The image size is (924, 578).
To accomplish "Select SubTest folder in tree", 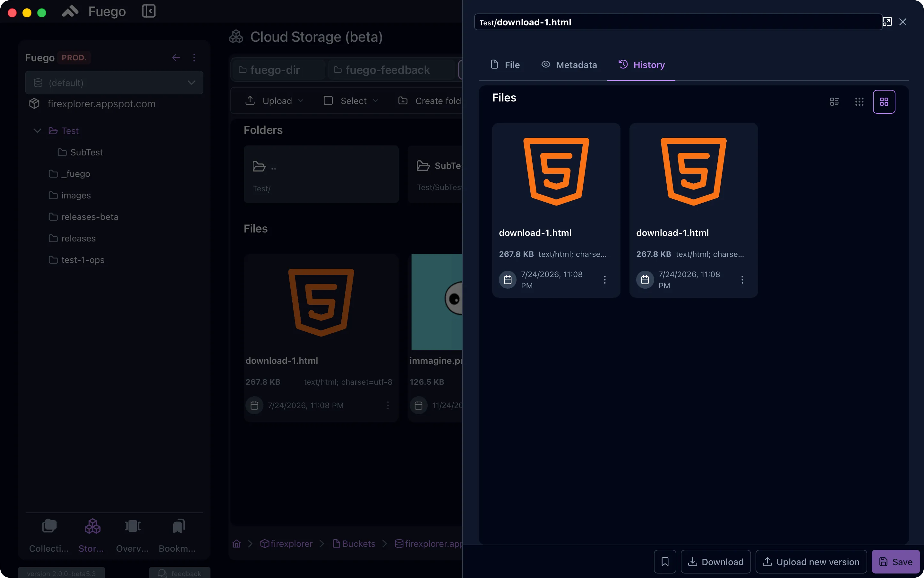I will coord(80,152).
